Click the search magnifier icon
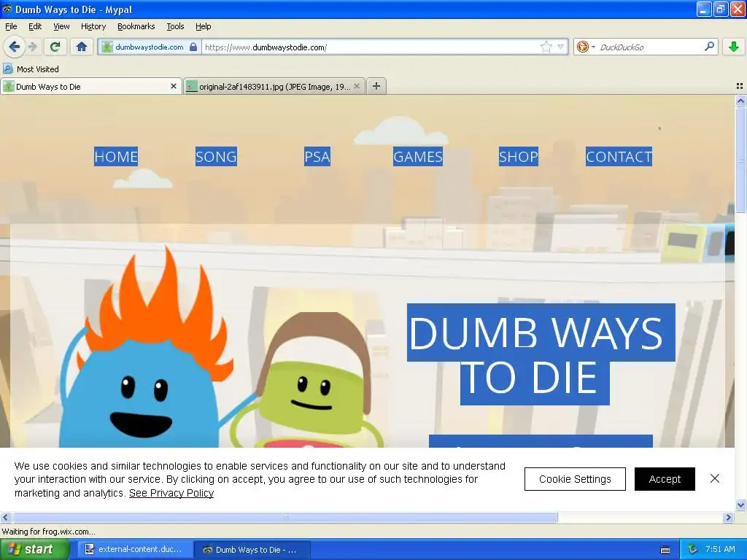This screenshot has width=747, height=560. [x=709, y=46]
